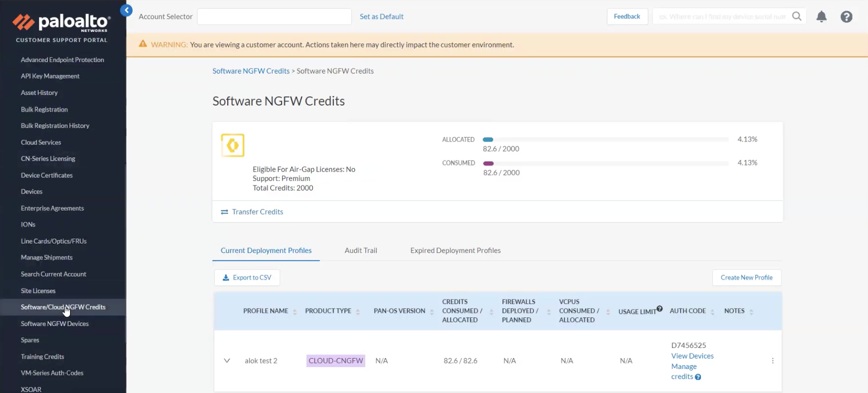The image size is (868, 393).
Task: Click Software NGFW Credits breadcrumb link
Action: 251,71
